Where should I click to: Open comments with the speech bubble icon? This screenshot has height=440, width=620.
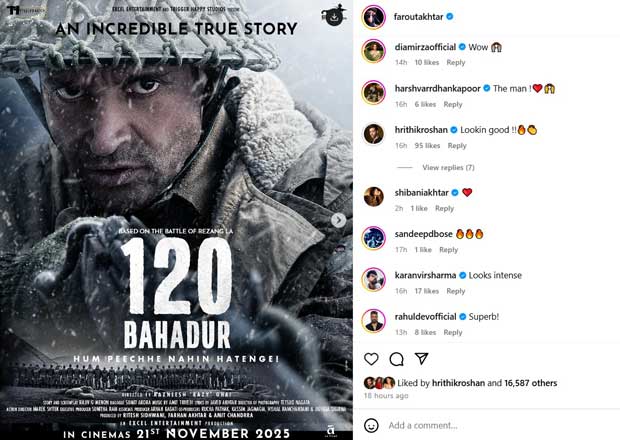click(396, 359)
